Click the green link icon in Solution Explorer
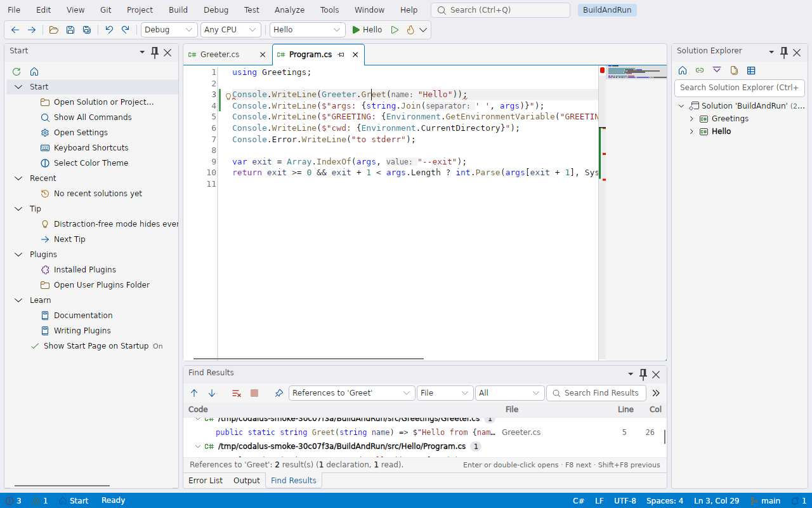The height and width of the screenshot is (508, 812). (x=700, y=70)
